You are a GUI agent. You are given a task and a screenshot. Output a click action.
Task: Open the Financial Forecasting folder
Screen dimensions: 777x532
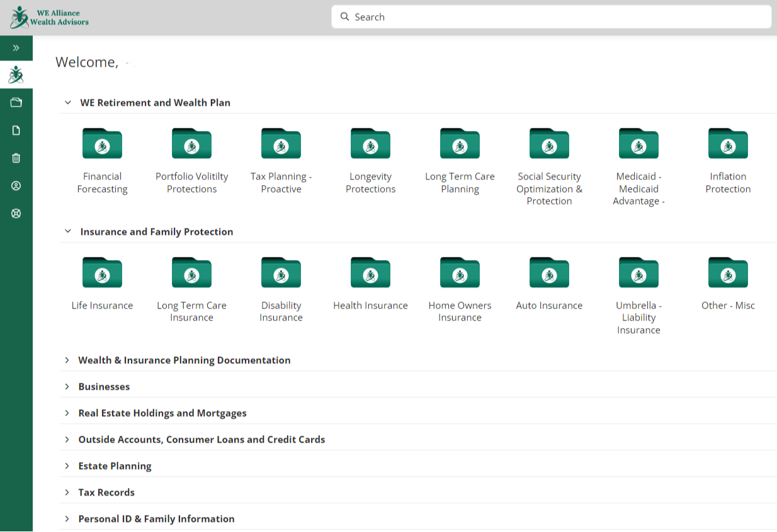pyautogui.click(x=102, y=144)
